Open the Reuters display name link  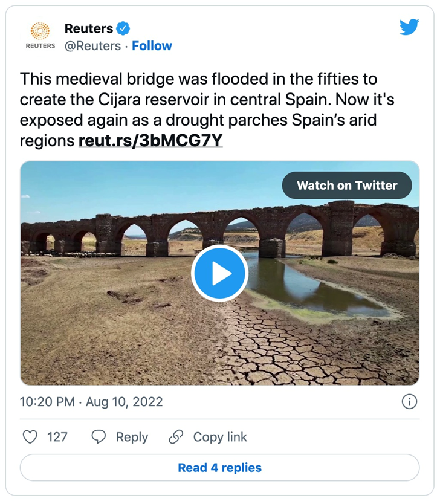(x=88, y=28)
